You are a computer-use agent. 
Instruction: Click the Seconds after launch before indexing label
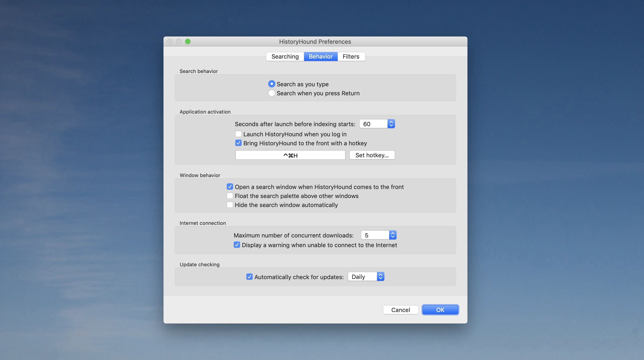[295, 124]
